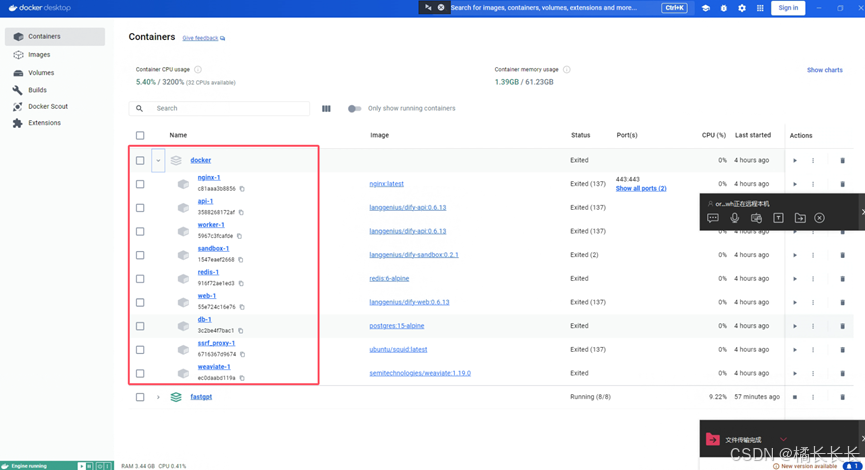The width and height of the screenshot is (865, 470).
Task: Open more actions for the docker stack
Action: [x=813, y=161]
